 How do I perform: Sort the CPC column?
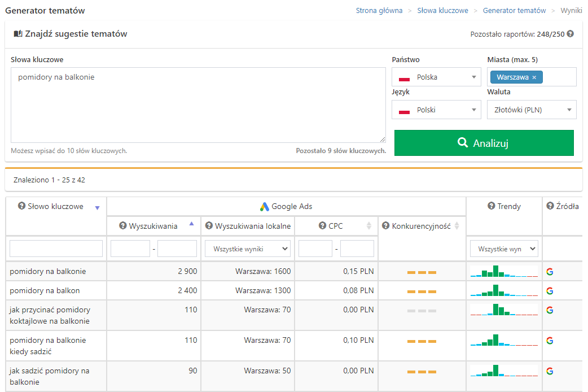pos(369,226)
